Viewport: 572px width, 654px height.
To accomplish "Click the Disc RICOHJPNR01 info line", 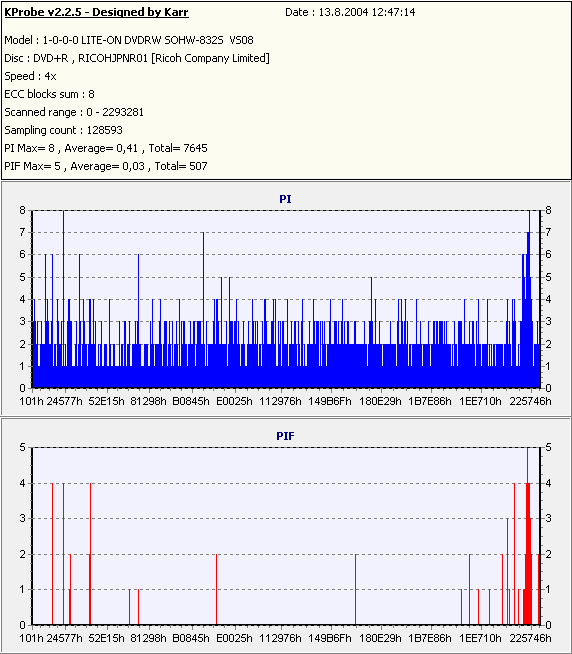I will [137, 58].
